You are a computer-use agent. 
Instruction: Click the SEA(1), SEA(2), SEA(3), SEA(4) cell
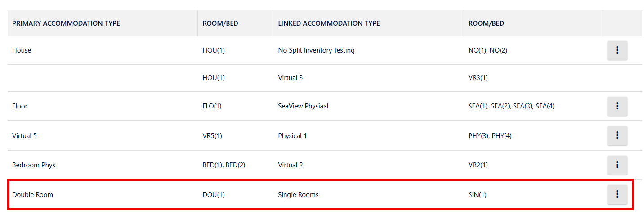514,106
